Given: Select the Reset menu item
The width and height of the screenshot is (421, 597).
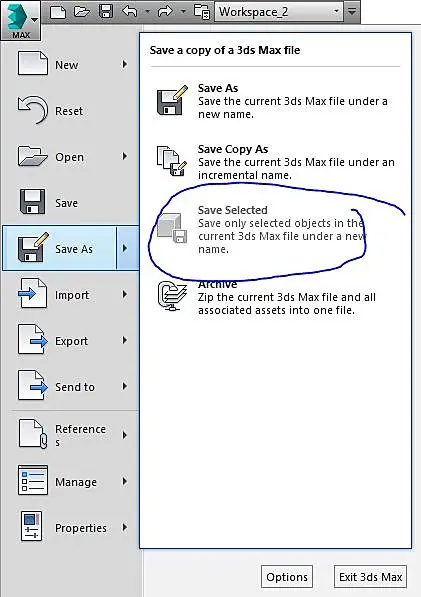Looking at the screenshot, I should (70, 110).
